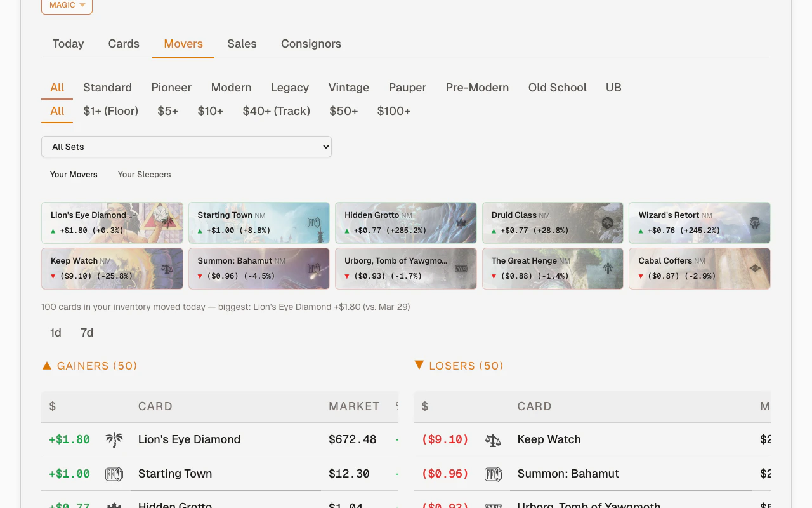Click the set symbol on Cabal Coffers tile
Viewport: 812px width, 508px height.
(755, 269)
